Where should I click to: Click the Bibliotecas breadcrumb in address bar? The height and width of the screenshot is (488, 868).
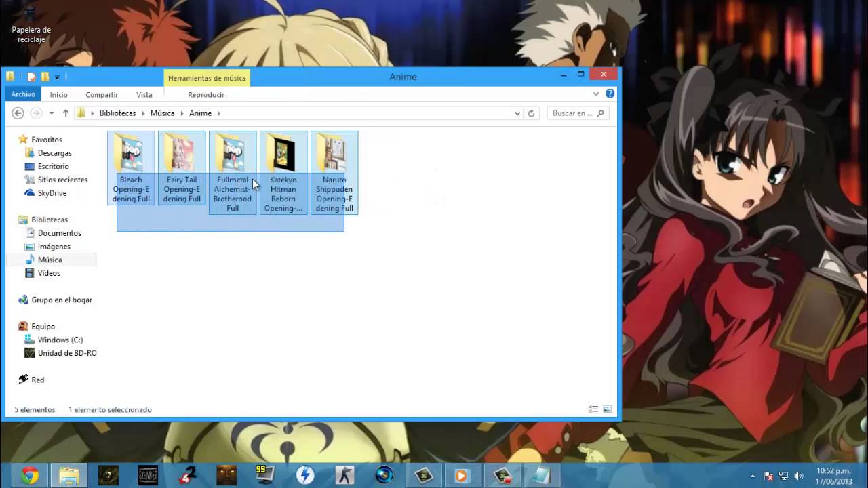(117, 113)
